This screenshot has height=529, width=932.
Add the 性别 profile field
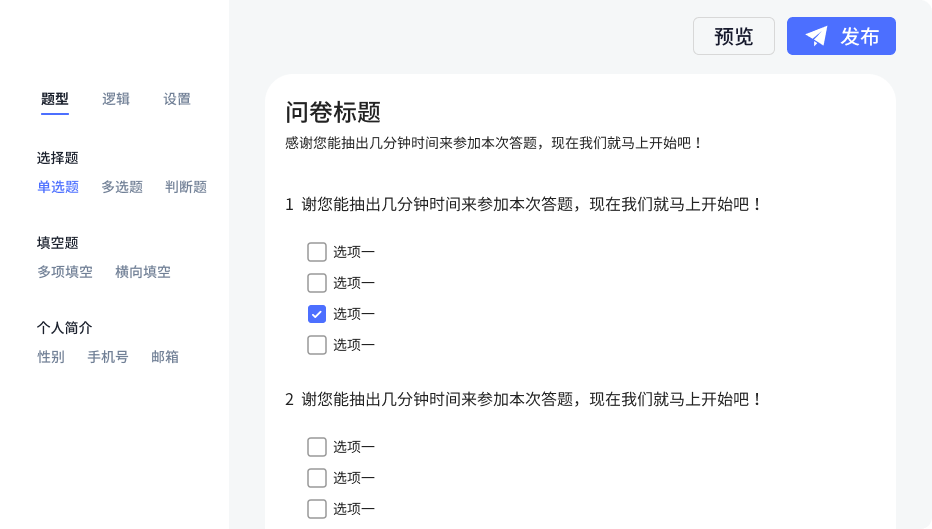(x=51, y=357)
